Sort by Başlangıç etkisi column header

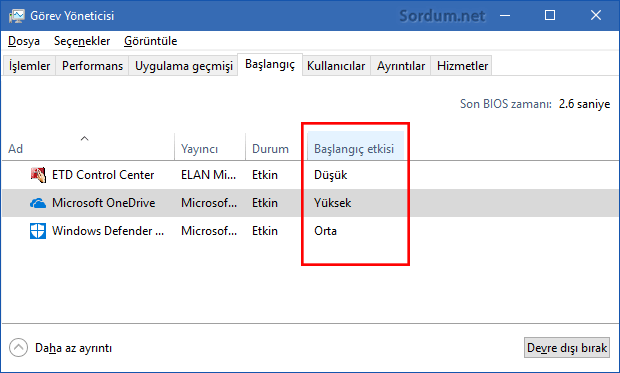(x=355, y=147)
